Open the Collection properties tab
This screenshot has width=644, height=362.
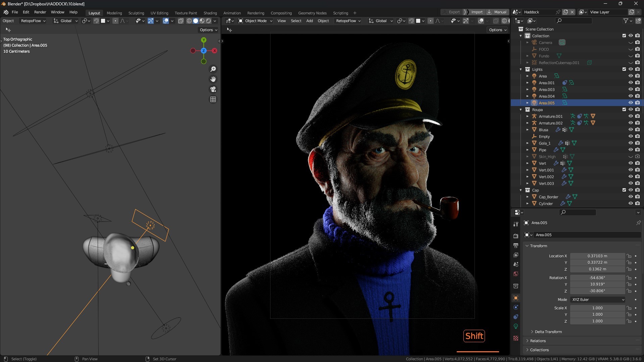tap(516, 286)
